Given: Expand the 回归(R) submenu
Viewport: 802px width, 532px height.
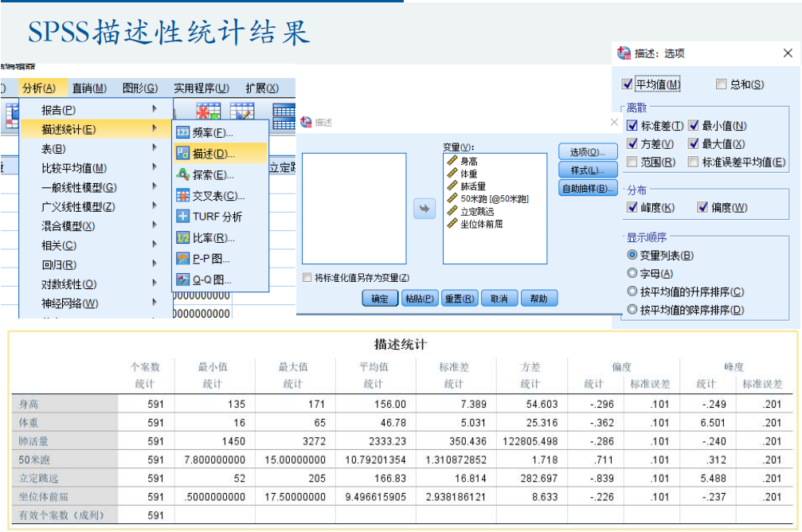Looking at the screenshot, I should coord(95,264).
